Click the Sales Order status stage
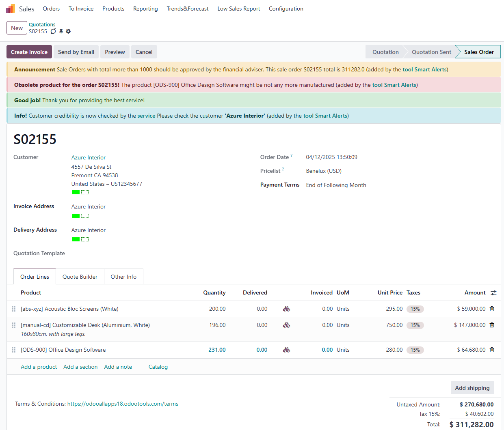Image resolution: width=504 pixels, height=430 pixels. pos(479,52)
